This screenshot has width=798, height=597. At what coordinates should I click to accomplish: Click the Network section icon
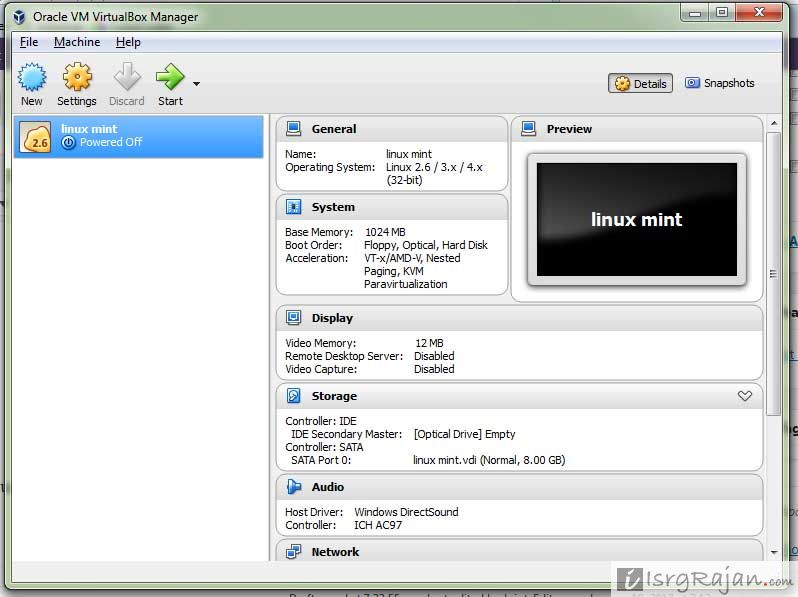[x=294, y=552]
